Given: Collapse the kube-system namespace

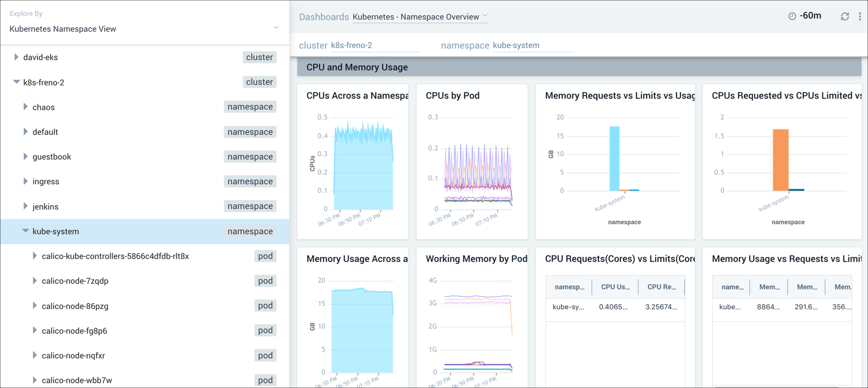Looking at the screenshot, I should (x=25, y=231).
